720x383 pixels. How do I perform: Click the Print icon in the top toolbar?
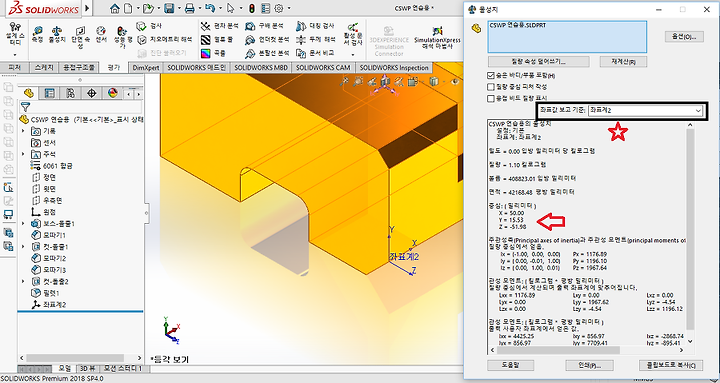(189, 8)
